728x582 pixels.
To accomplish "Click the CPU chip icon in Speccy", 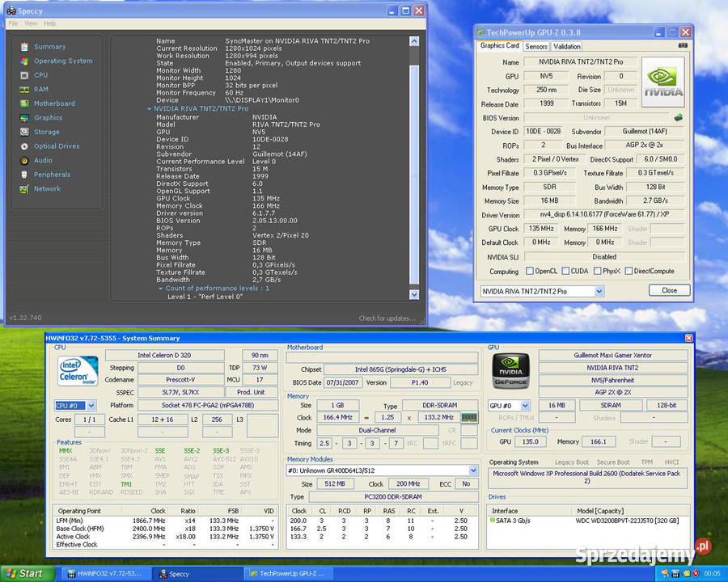I will [x=24, y=75].
